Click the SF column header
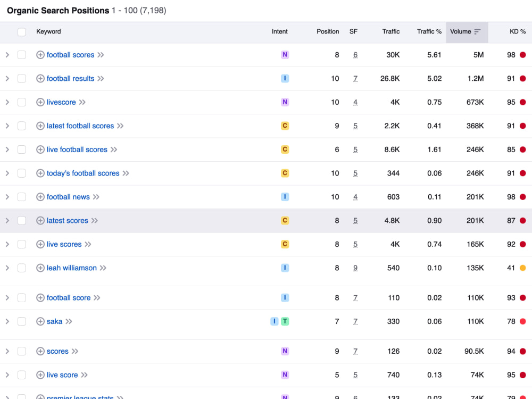 click(x=354, y=31)
